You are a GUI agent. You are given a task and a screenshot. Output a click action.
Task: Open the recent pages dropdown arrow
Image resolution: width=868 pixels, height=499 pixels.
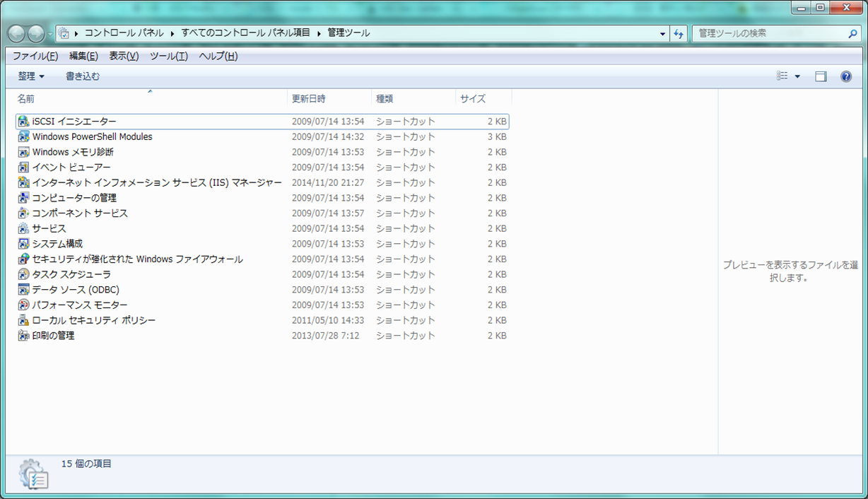51,34
